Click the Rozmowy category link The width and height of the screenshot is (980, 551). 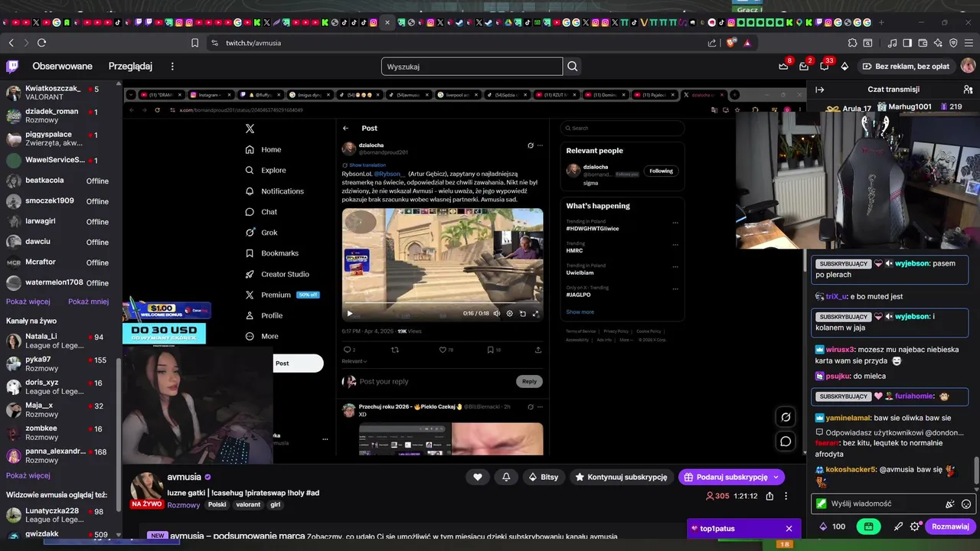pos(184,505)
